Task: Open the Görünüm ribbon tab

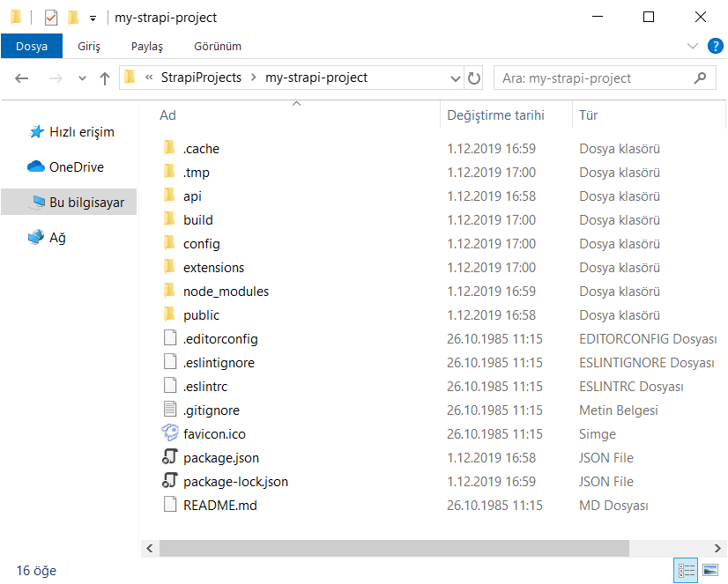Action: [x=218, y=46]
